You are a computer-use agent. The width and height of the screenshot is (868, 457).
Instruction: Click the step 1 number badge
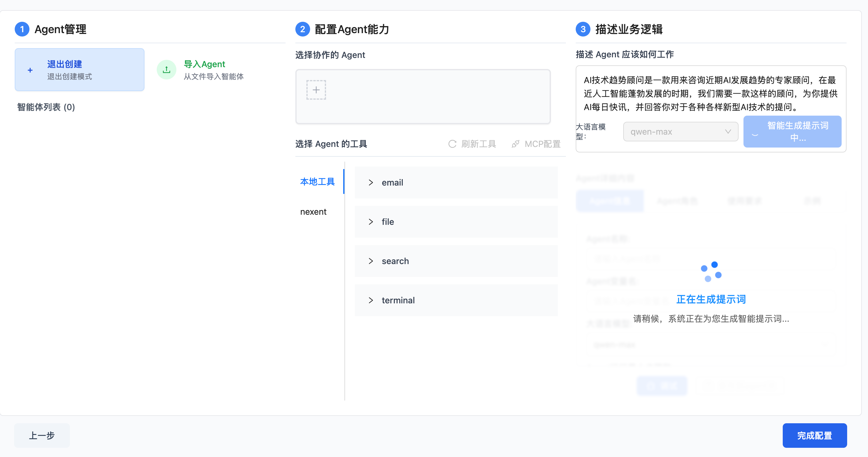coord(22,29)
